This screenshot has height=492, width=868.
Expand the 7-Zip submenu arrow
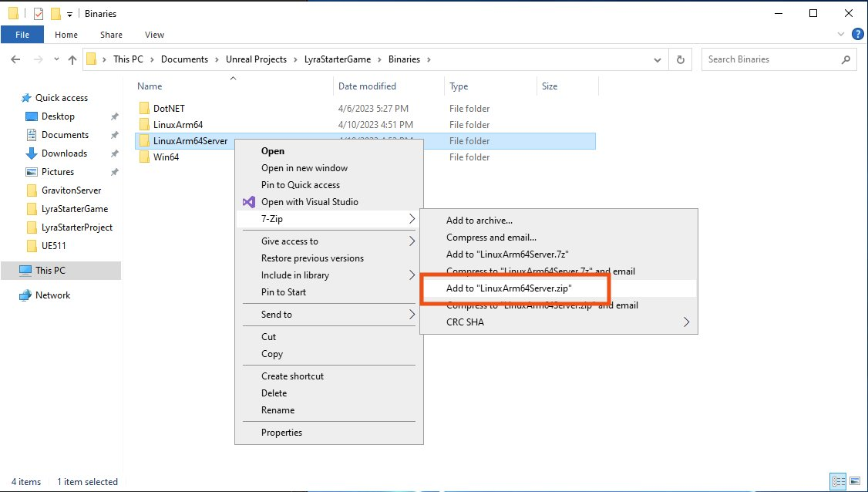(x=412, y=219)
